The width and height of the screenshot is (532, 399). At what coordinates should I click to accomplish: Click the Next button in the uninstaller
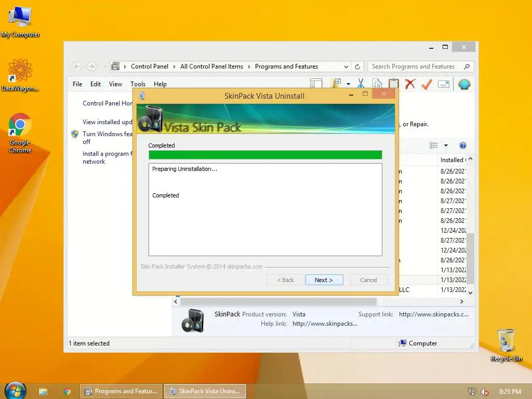pyautogui.click(x=324, y=280)
